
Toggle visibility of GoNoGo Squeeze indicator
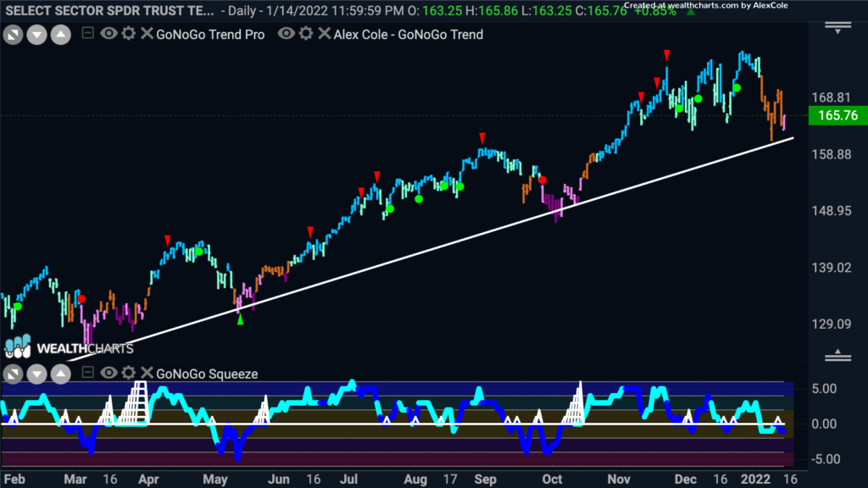108,373
